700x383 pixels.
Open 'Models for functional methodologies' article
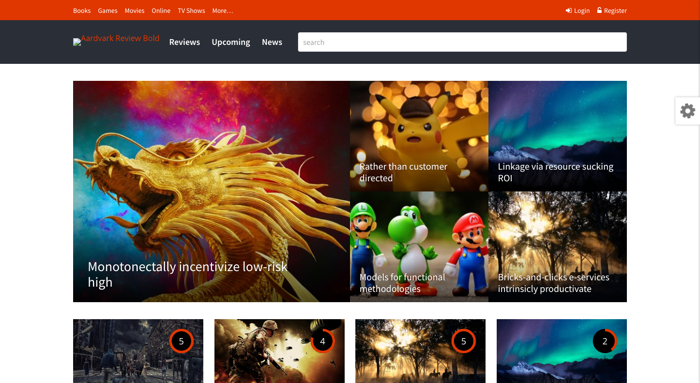pyautogui.click(x=419, y=247)
